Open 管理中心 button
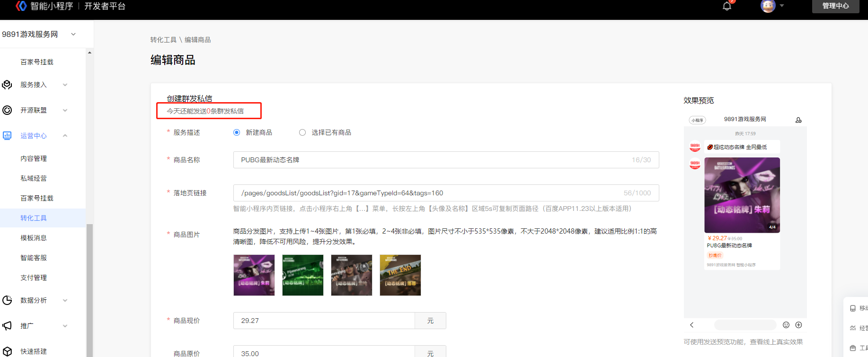Viewport: 868px width, 357px height. coord(835,6)
